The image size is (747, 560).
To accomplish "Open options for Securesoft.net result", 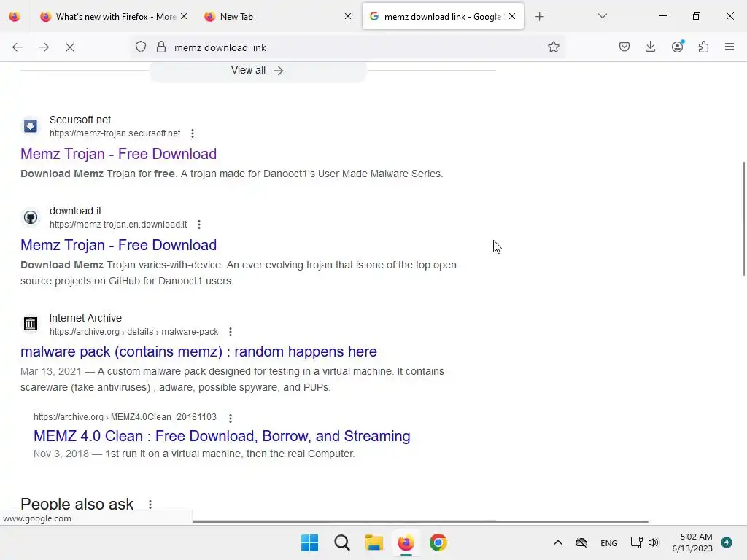I will pos(193,133).
